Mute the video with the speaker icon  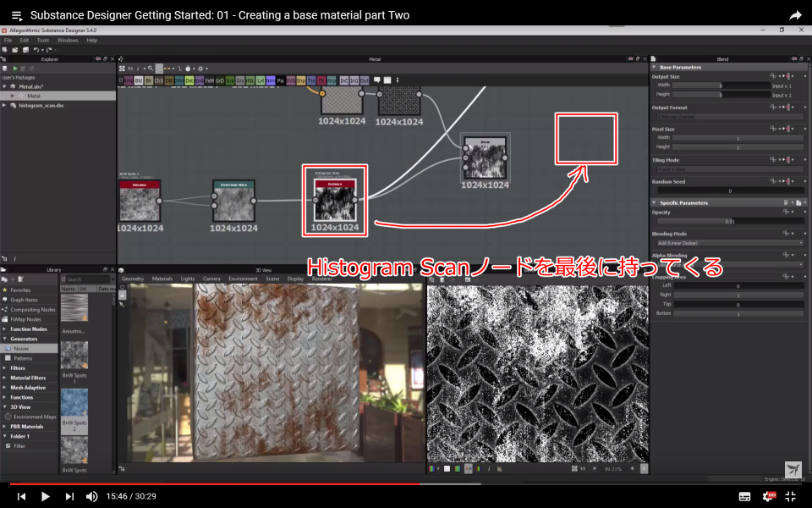click(x=91, y=497)
